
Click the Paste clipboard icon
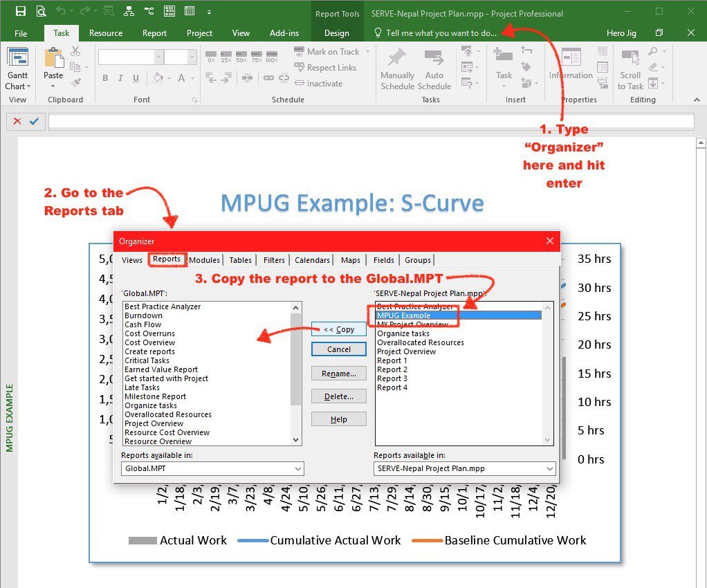[x=53, y=59]
